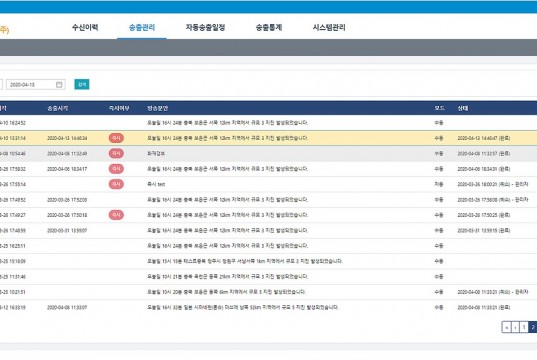Click status 2020-04-08 11:33:21 (취소) - 관리자
Image resolution: width=537 pixels, height=360 pixels.
[x=493, y=292]
